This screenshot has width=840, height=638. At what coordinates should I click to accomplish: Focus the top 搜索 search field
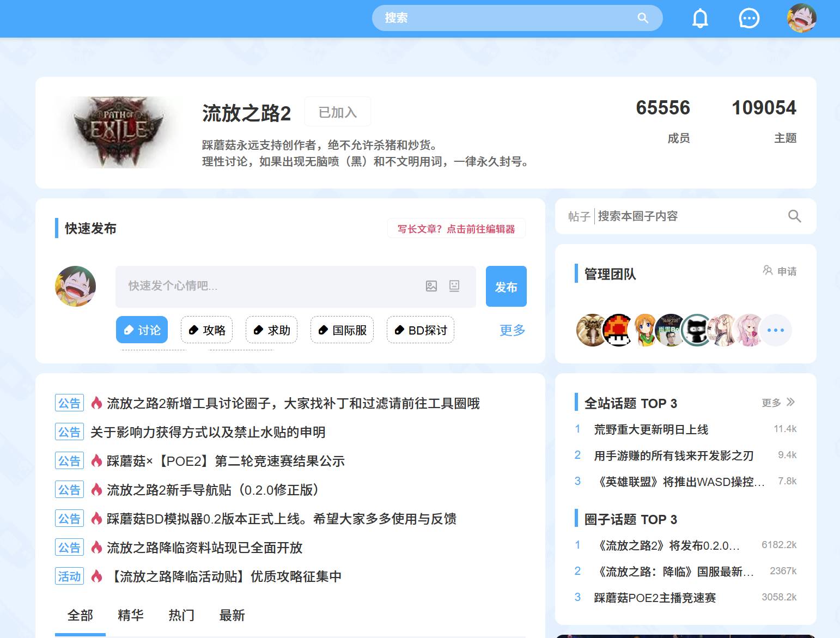[x=517, y=18]
